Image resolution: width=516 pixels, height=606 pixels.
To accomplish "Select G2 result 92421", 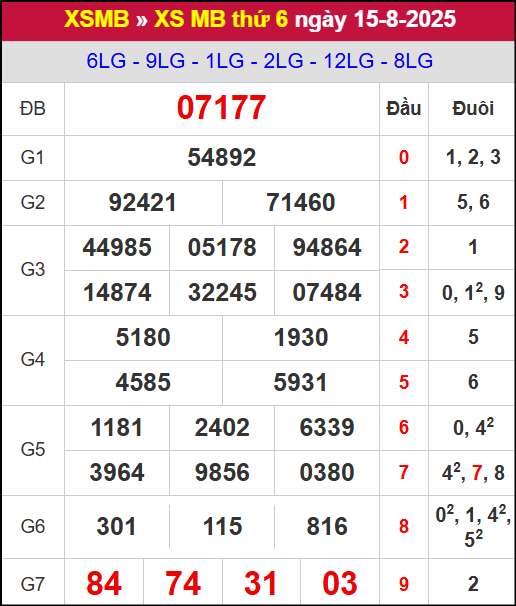I will 143,203.
